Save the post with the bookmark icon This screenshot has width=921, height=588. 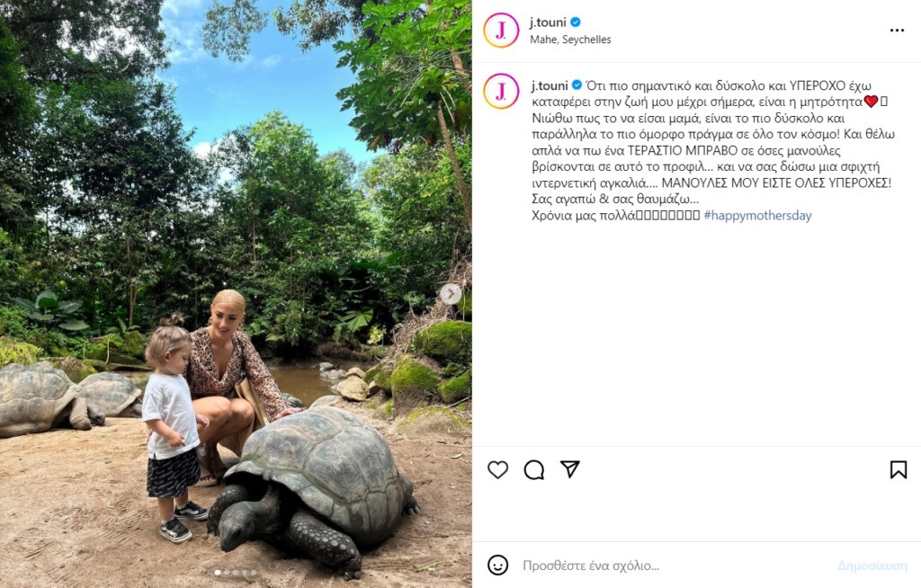[x=898, y=469]
